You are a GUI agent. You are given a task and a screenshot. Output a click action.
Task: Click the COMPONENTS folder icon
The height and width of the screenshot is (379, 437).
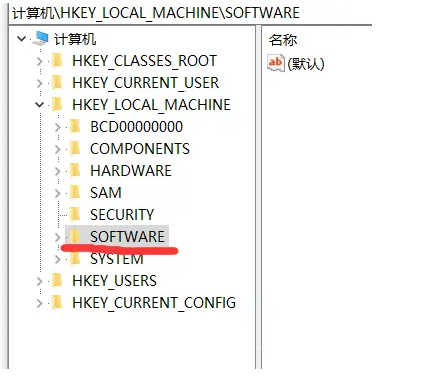(x=76, y=149)
